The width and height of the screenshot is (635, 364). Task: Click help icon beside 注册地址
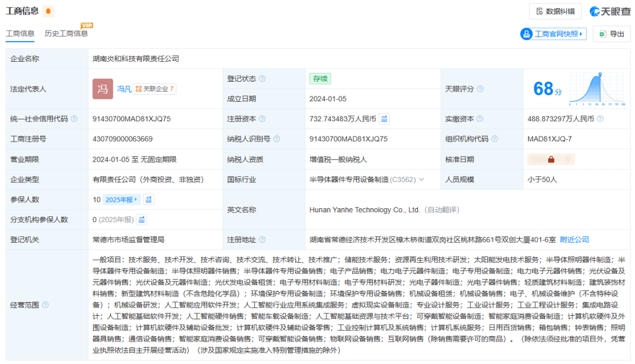(262, 240)
